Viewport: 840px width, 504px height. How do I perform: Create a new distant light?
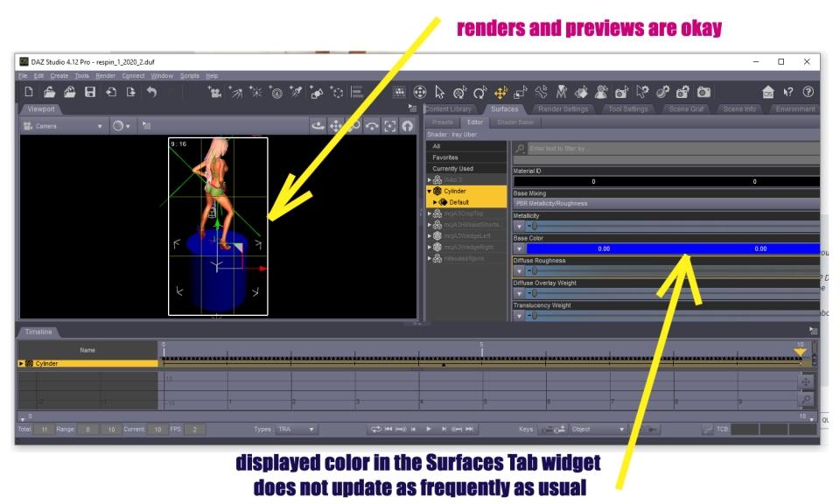[235, 93]
